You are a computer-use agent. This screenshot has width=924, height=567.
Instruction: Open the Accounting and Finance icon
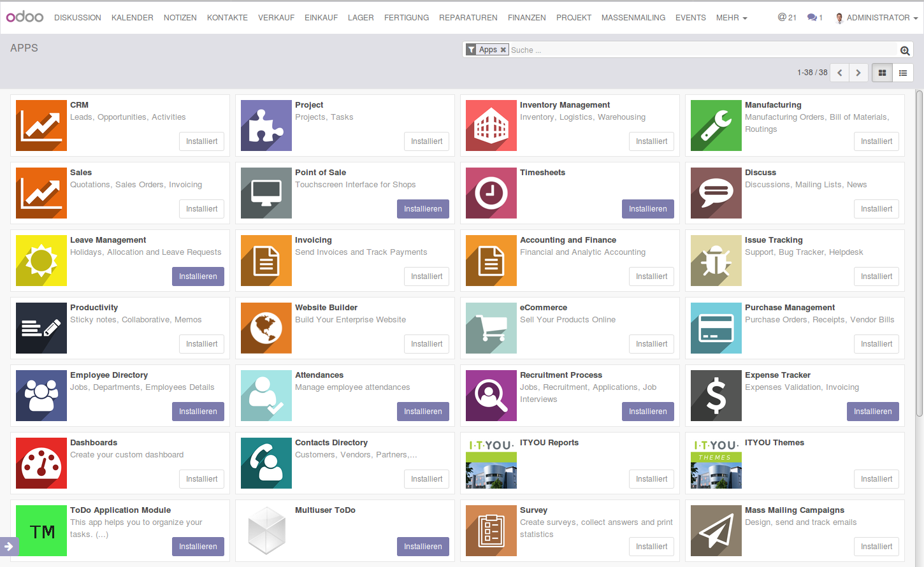pyautogui.click(x=491, y=261)
